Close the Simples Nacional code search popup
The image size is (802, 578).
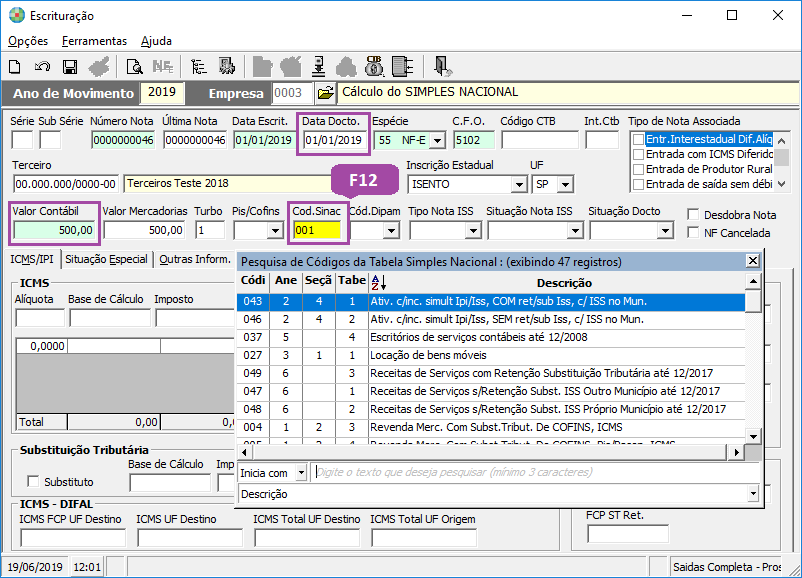753,261
